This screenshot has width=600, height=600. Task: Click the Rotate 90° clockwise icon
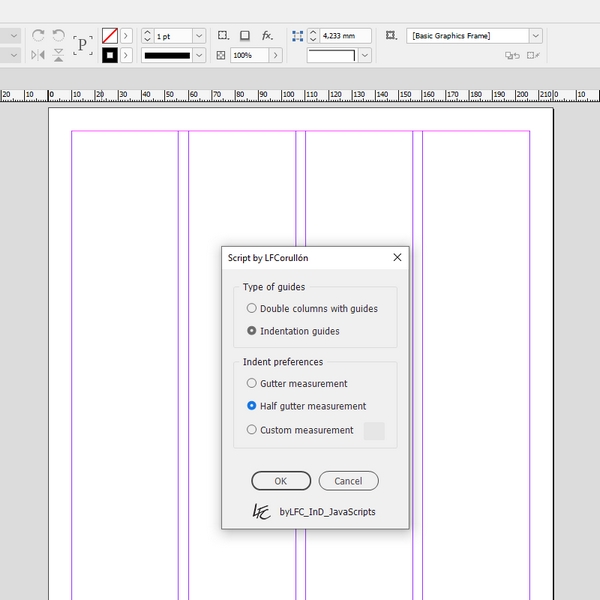pos(38,36)
